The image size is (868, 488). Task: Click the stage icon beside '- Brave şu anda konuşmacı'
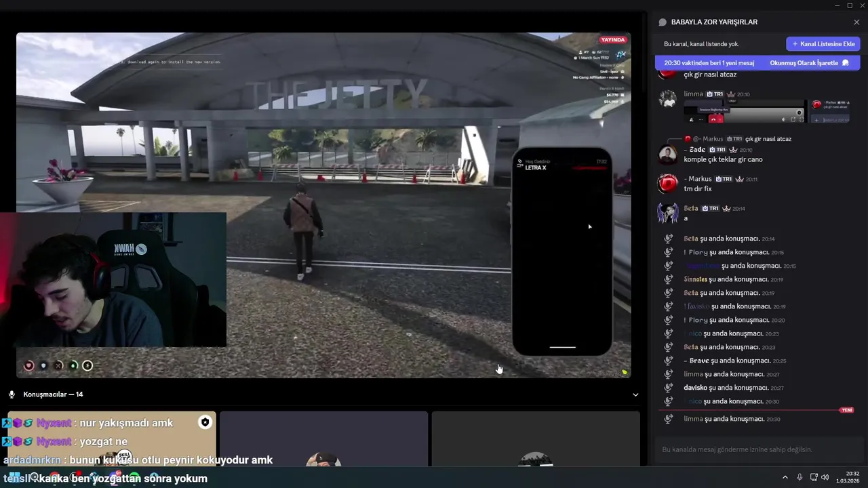point(668,361)
